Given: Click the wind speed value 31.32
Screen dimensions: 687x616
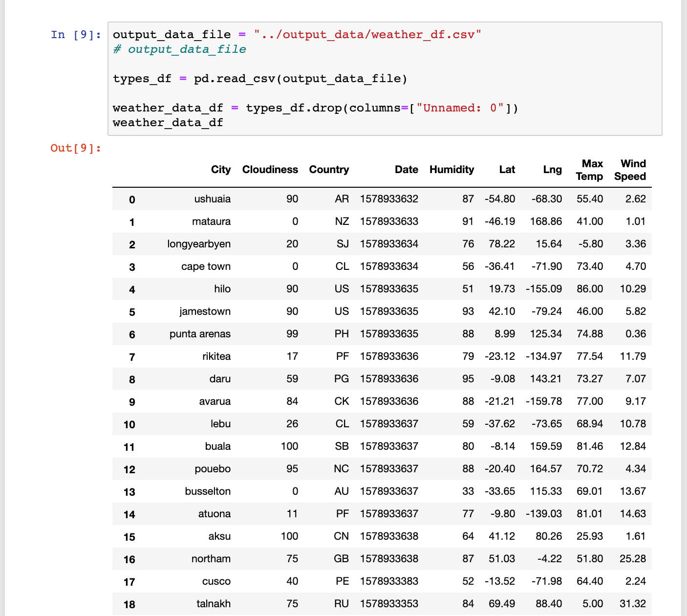Looking at the screenshot, I should click(633, 604).
